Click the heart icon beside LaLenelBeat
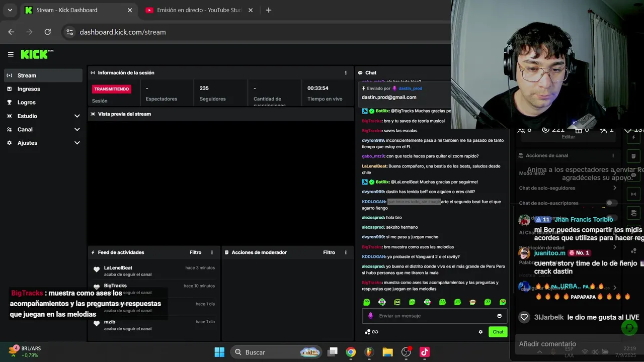Image resolution: width=644 pixels, height=362 pixels. pos(97,269)
